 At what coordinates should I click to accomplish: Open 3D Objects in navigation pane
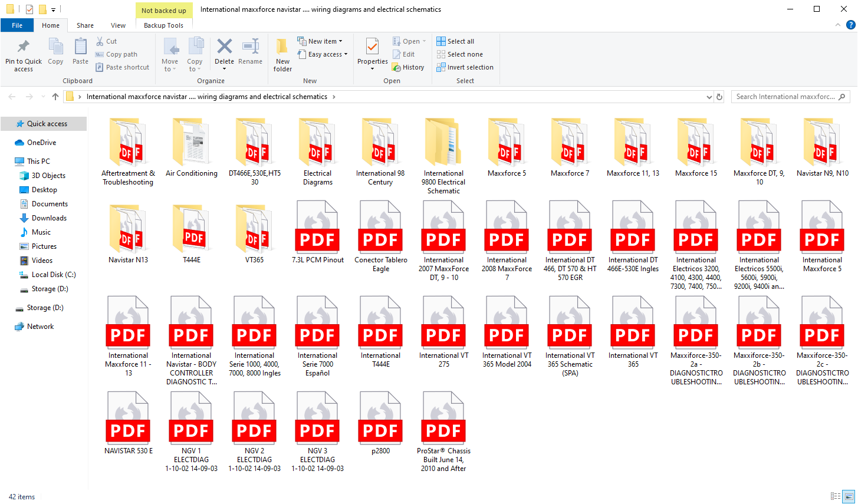point(48,176)
